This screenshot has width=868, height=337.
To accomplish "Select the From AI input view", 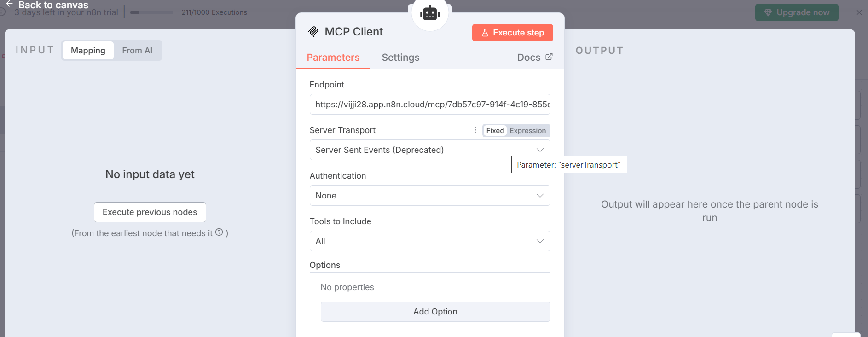I will 137,51.
